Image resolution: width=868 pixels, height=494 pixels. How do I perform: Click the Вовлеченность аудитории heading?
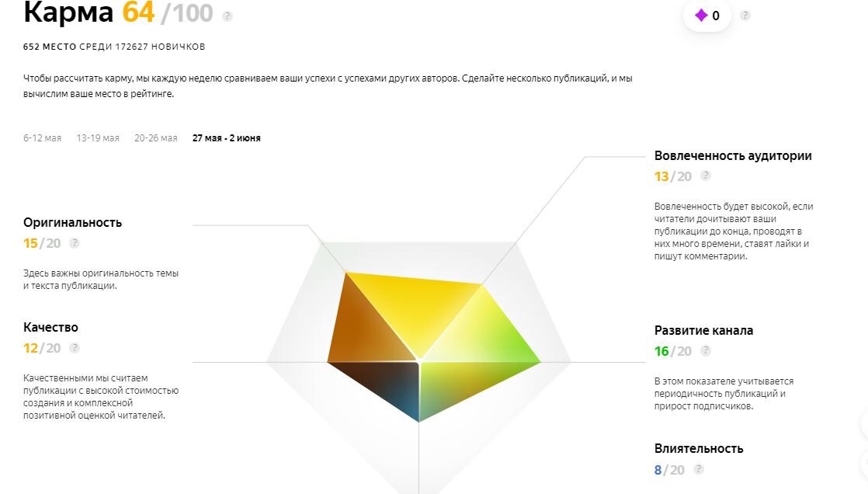click(733, 155)
